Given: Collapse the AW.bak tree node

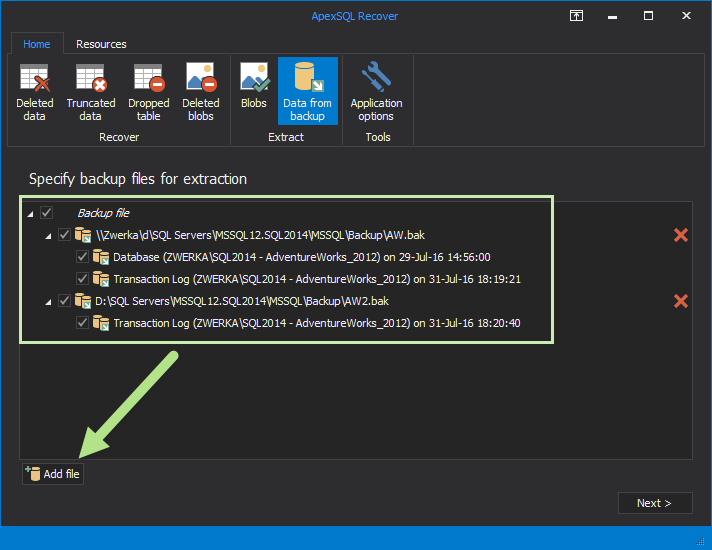Looking at the screenshot, I should [48, 236].
